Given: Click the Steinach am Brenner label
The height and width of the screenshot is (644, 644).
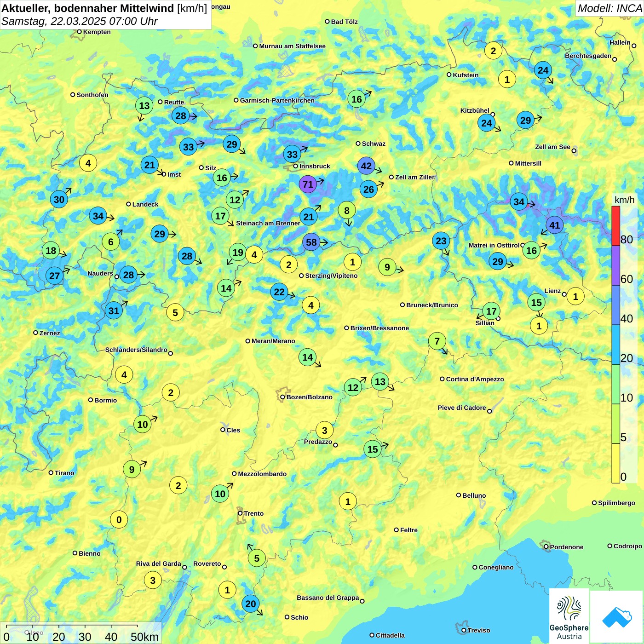Looking at the screenshot, I should point(268,223).
